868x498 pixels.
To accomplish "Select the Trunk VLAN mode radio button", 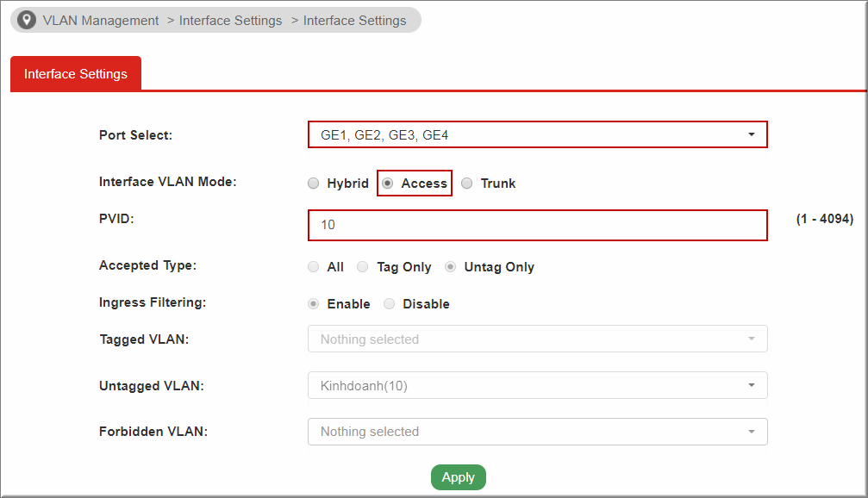I will coord(467,184).
